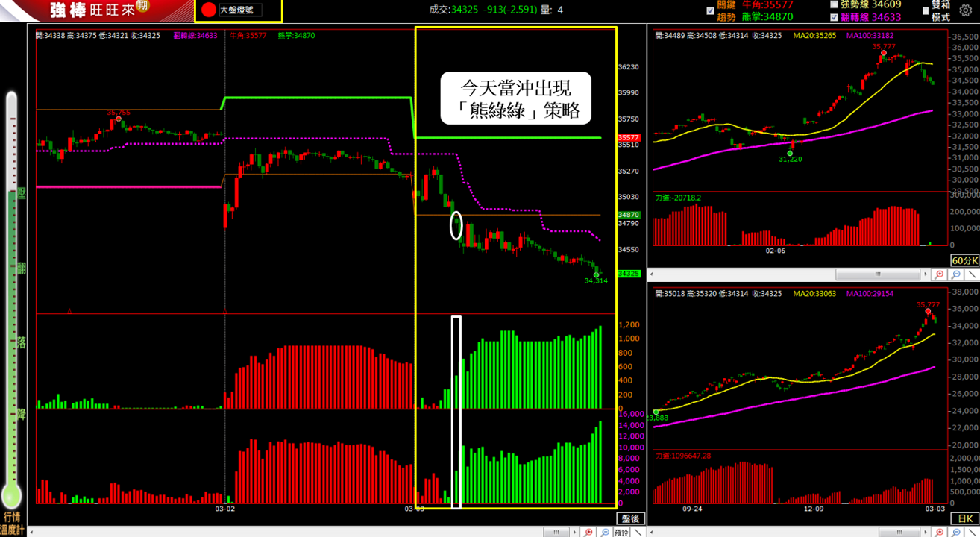
Task: Select line drawing tool under 60分K chart
Action: pos(972,274)
